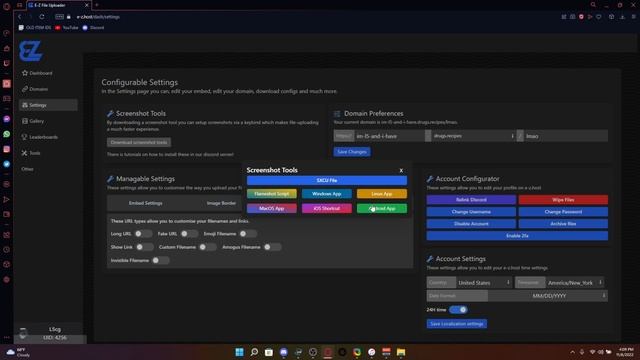
Task: Reload the page with refresh icon
Action: 42,17
